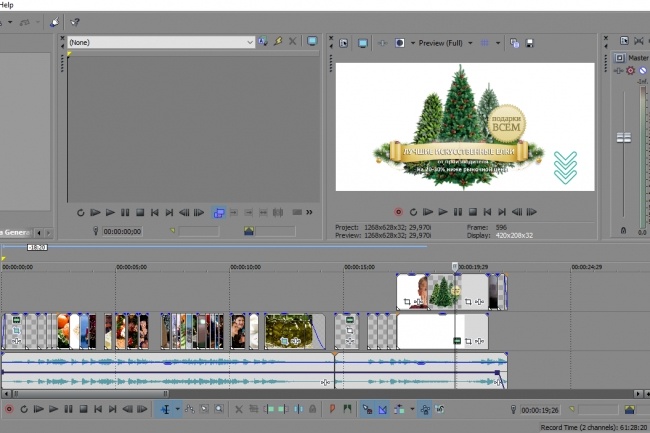Stop playback in the video preview
The width and height of the screenshot is (650, 433).
pyautogui.click(x=473, y=212)
